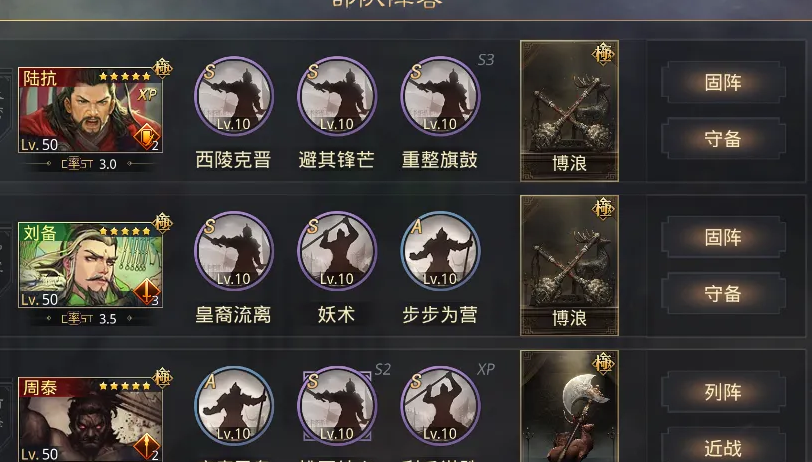View 刘备's 博浪 equipment card
The image size is (812, 462).
pos(569,266)
